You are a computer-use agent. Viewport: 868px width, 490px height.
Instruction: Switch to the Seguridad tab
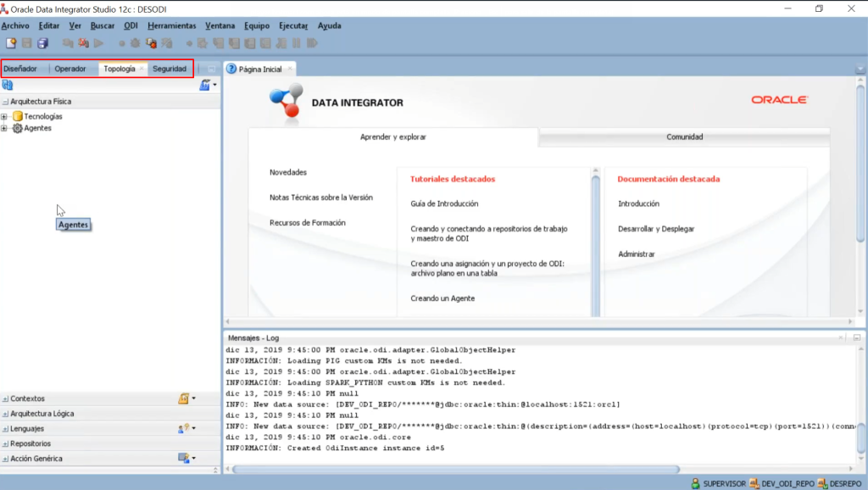pyautogui.click(x=170, y=69)
